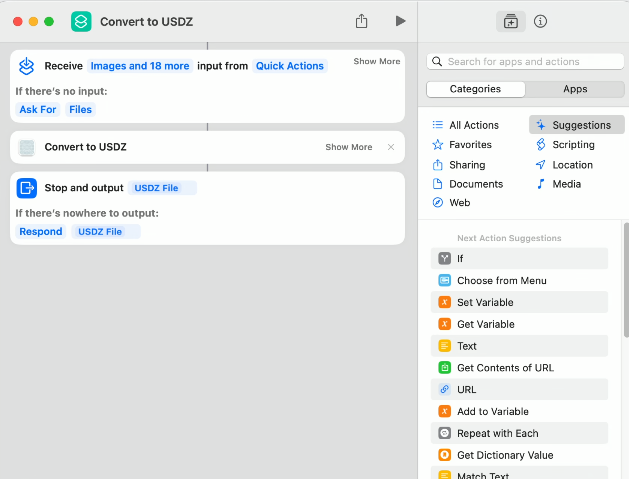Screen dimensions: 629x479
Task: Open the Web category
Action: (451, 203)
